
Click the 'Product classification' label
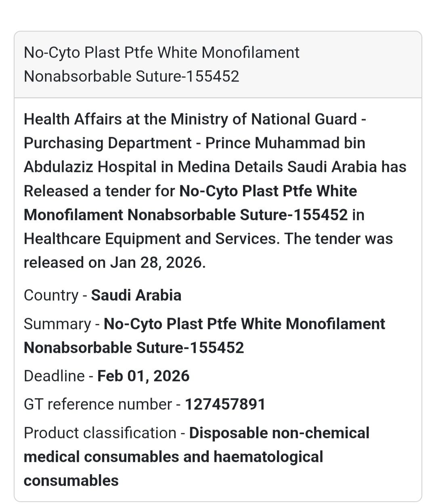coord(100,433)
